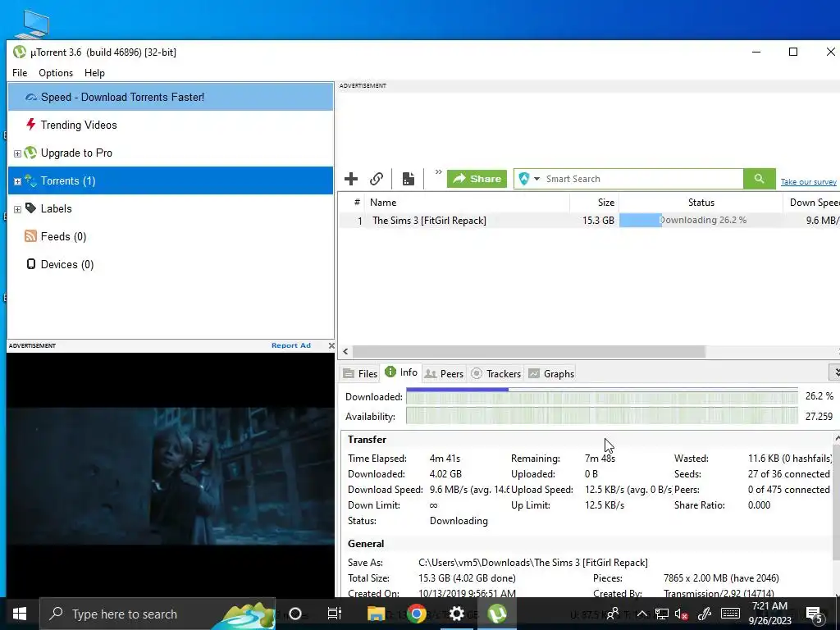Click the Trending Videos lightning icon
840x630 pixels.
point(31,125)
